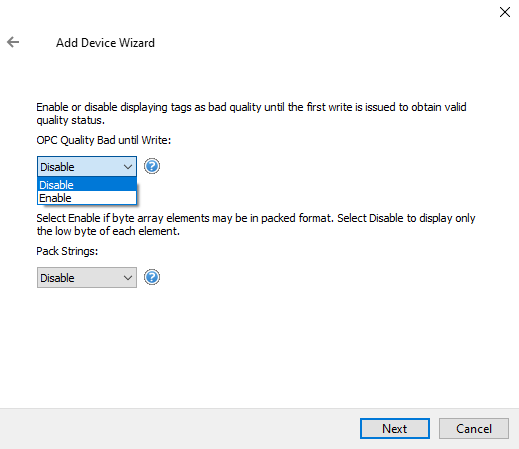
Task: Select Enable from the open list
Action: pos(87,198)
